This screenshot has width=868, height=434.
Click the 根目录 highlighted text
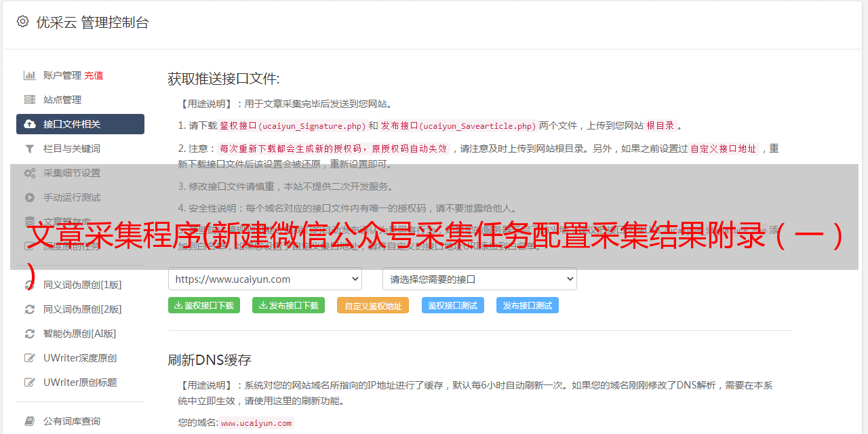[x=660, y=125]
